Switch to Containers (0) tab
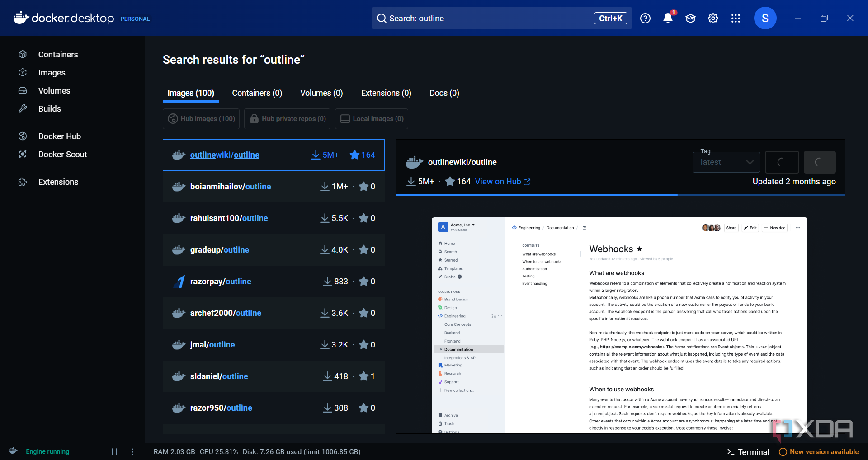 point(257,93)
